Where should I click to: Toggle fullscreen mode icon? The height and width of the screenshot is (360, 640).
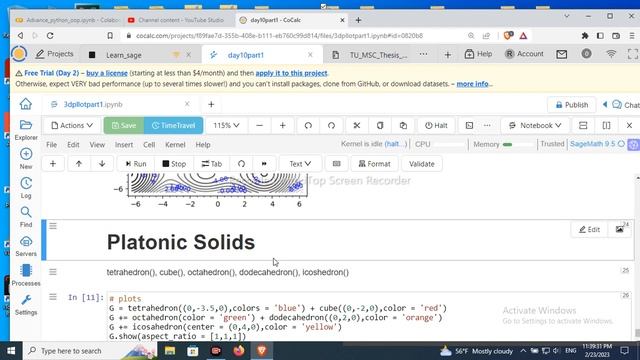pos(633,54)
